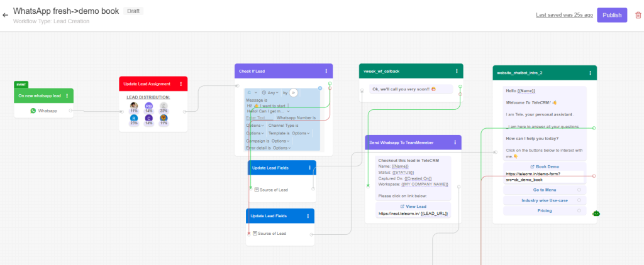The height and width of the screenshot is (265, 644).
Task: Open the 'Last saved was 25s ago' link
Action: (564, 15)
